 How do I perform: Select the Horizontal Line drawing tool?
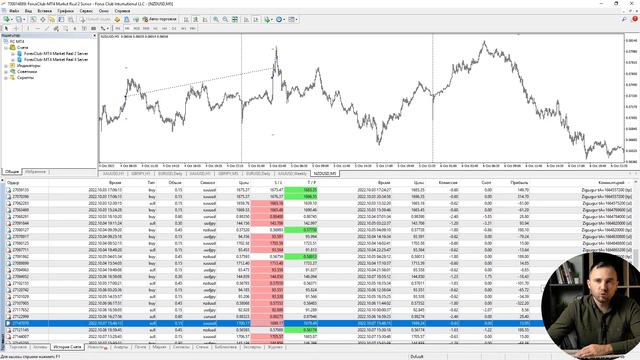pyautogui.click(x=38, y=28)
